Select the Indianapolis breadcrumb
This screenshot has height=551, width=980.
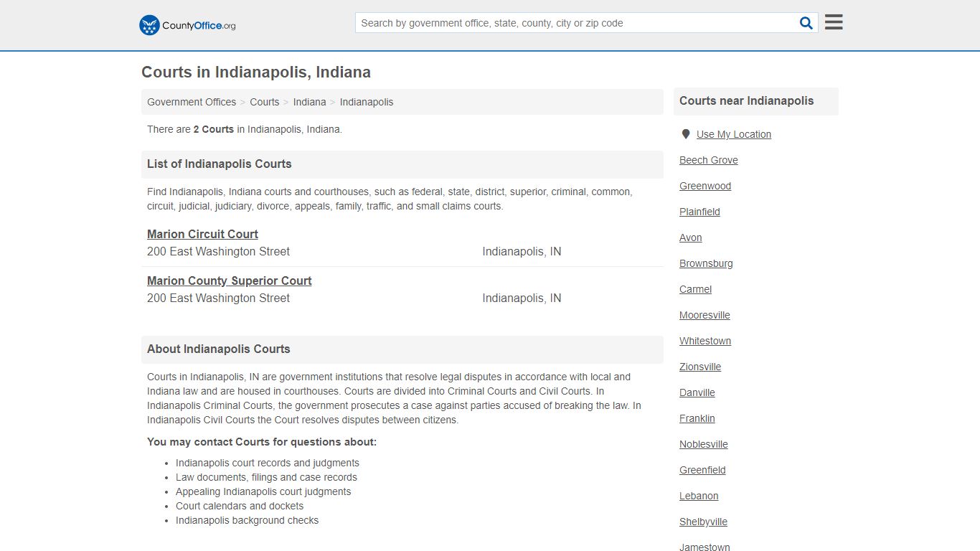367,102
